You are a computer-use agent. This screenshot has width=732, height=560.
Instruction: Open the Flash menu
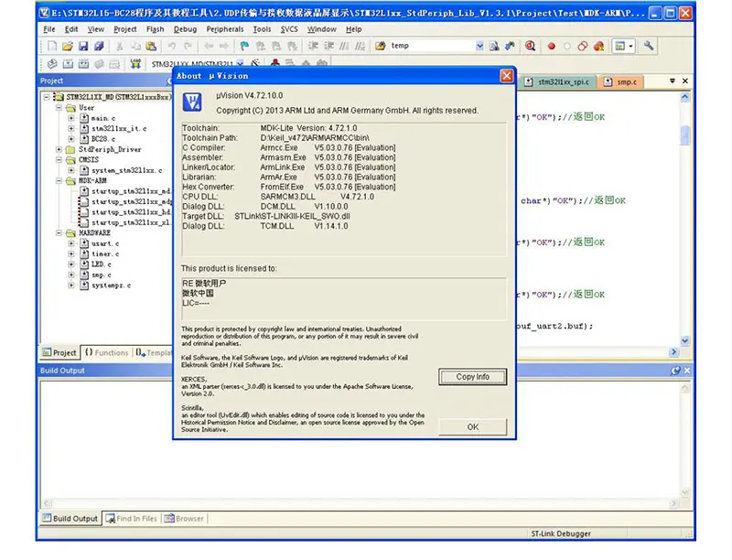tap(155, 29)
